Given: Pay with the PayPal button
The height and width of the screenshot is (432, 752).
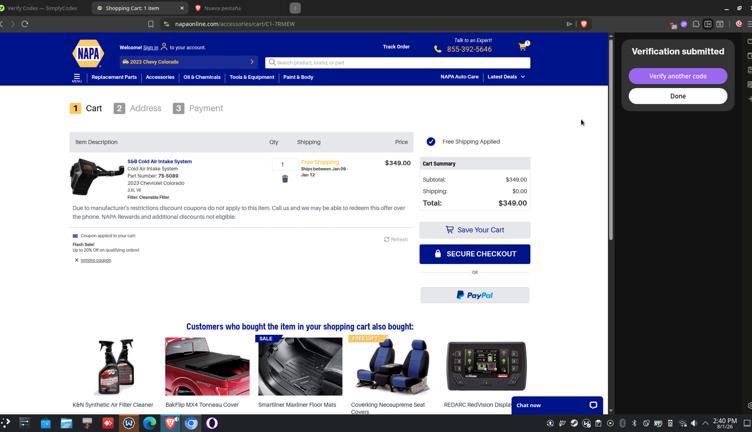Looking at the screenshot, I should 475,295.
